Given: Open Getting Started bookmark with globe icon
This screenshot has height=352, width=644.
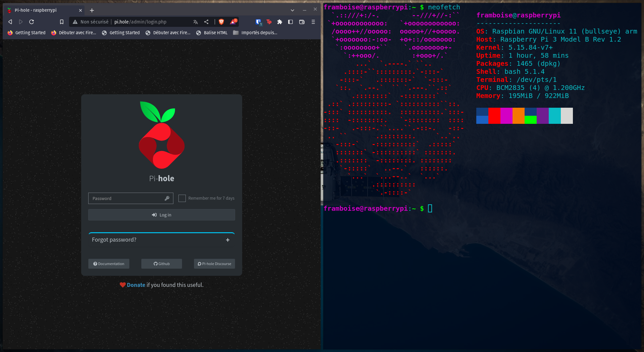Looking at the screenshot, I should 121,33.
